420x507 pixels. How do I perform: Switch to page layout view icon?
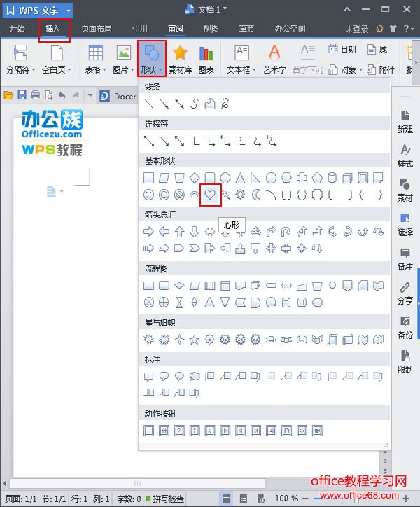pos(226,499)
